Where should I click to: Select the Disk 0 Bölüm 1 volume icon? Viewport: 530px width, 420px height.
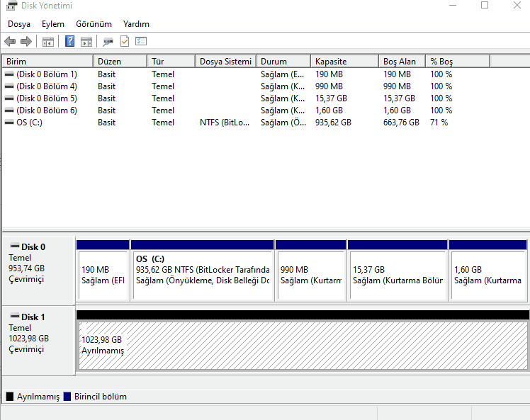tap(9, 74)
